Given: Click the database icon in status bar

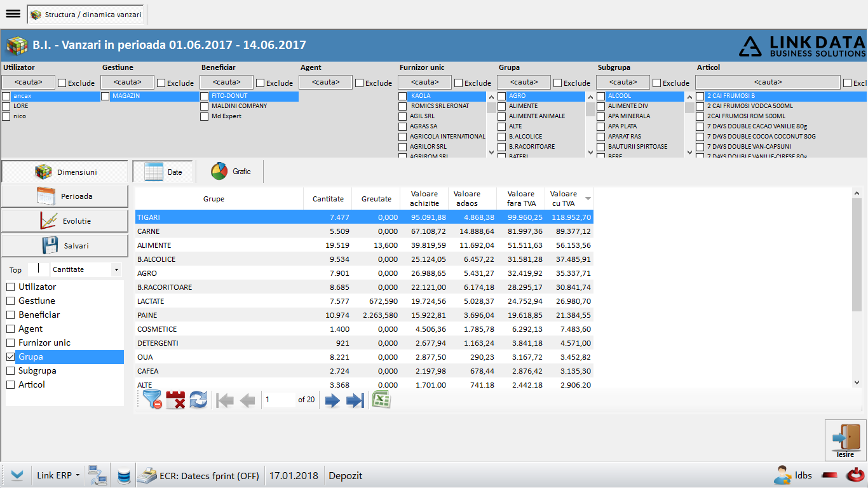Looking at the screenshot, I should 124,475.
